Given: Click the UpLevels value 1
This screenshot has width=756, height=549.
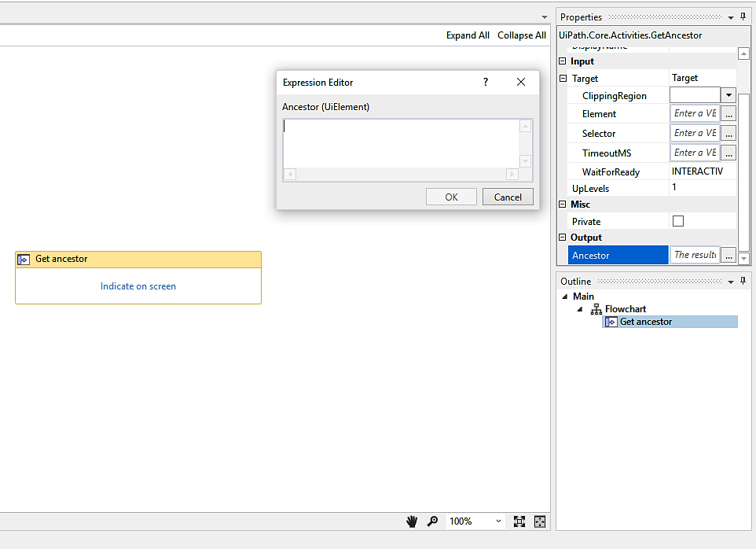Looking at the screenshot, I should (703, 188).
